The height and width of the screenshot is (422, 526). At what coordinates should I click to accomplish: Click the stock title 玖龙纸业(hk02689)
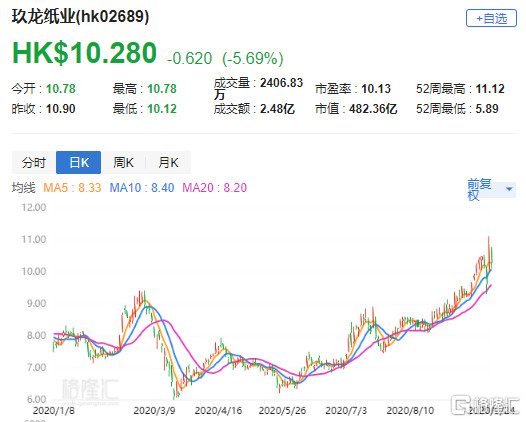click(80, 16)
